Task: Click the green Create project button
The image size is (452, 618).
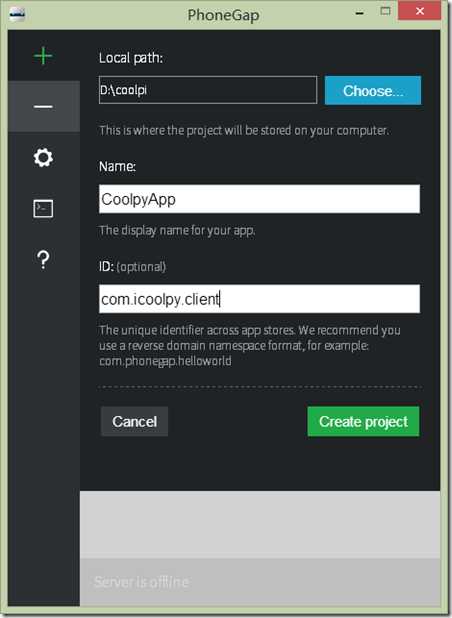Action: click(363, 421)
